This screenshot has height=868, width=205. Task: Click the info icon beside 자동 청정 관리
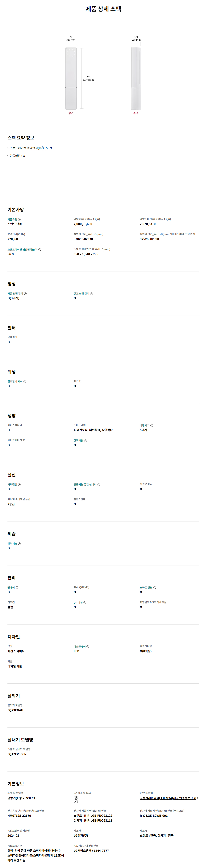[x=25, y=294]
